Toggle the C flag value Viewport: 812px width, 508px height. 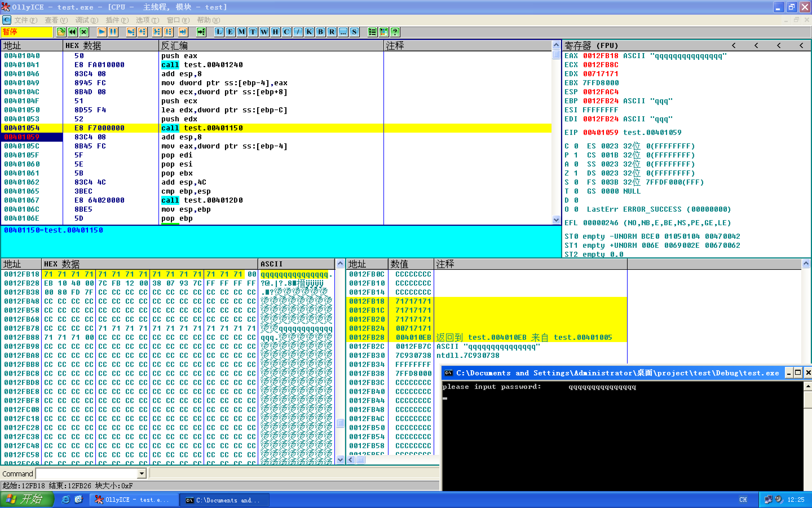click(x=576, y=146)
